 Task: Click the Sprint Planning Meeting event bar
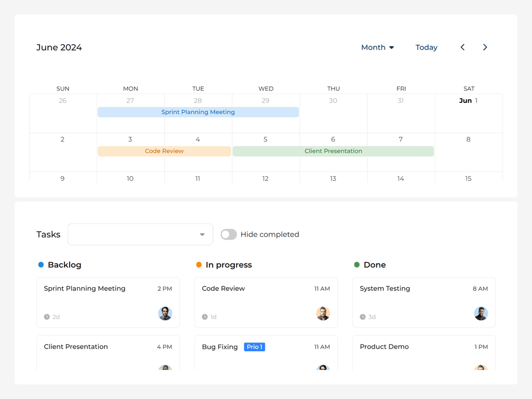coord(198,112)
